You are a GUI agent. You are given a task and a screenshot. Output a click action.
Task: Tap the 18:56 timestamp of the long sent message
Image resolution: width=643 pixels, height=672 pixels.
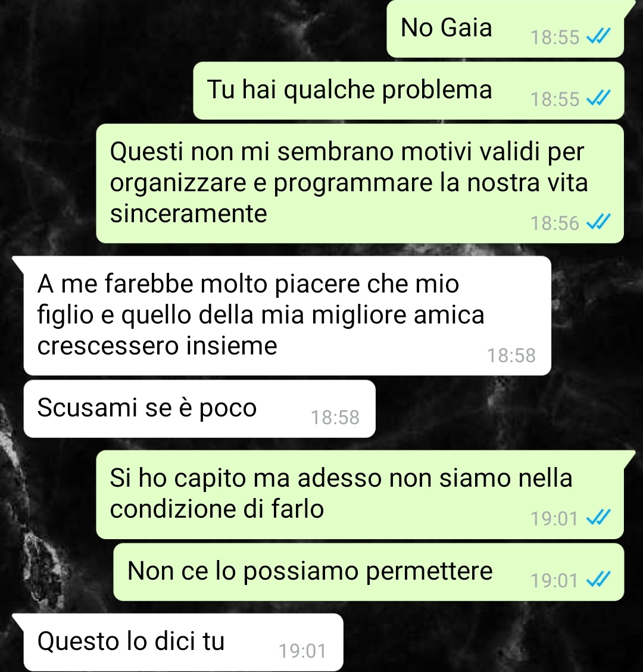coord(555,223)
